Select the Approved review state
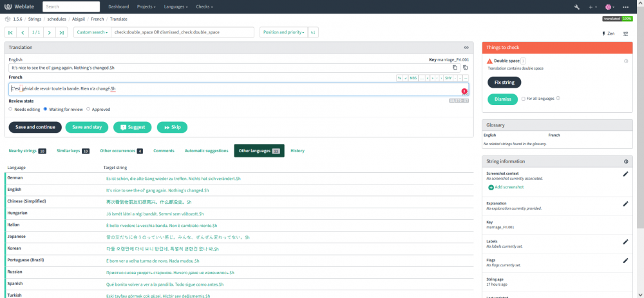Screen dimensions: 644x298 coord(88,109)
